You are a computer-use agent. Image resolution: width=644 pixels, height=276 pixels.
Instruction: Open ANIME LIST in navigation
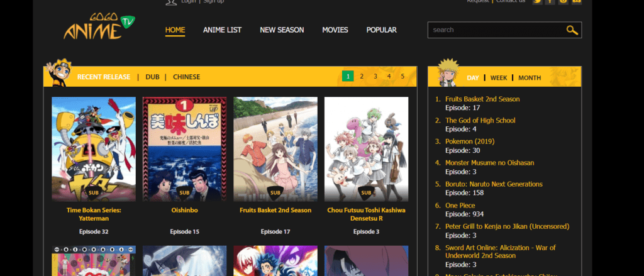pyautogui.click(x=222, y=30)
